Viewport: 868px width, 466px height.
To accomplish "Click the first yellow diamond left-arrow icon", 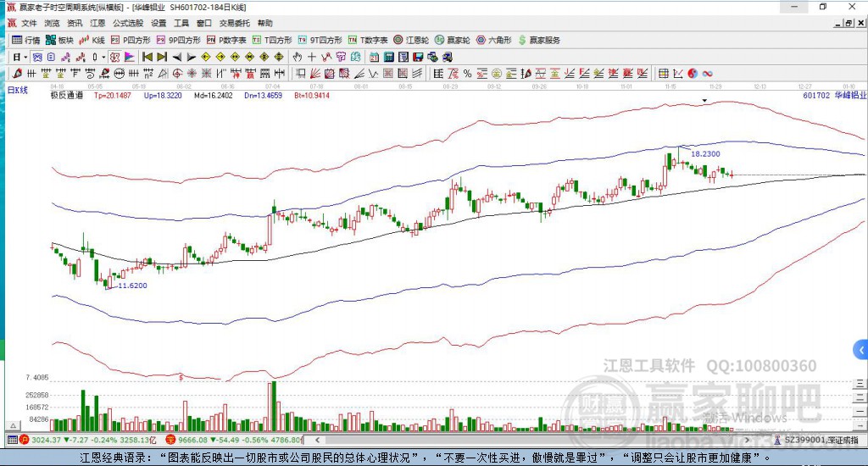I will [206, 57].
